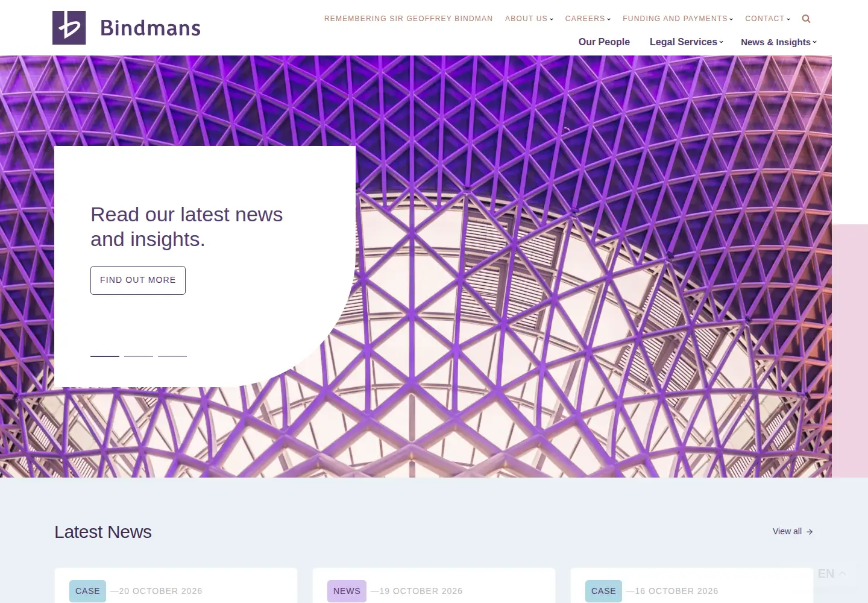Click the Latest News heading

(x=103, y=532)
